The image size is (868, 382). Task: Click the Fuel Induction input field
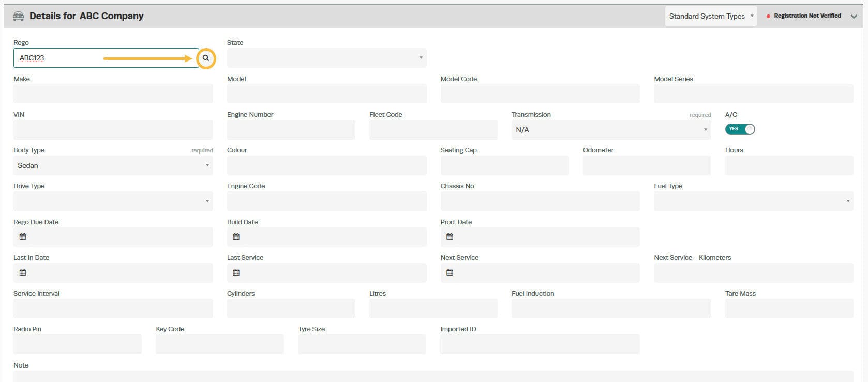tap(611, 309)
